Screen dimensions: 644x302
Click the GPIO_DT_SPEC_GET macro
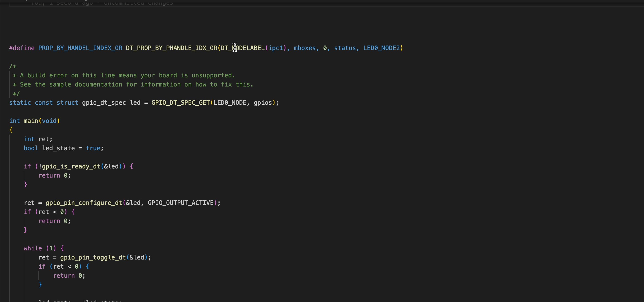(180, 103)
